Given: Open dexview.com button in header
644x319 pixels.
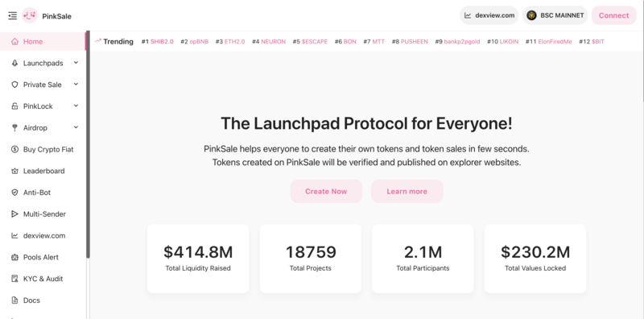Looking at the screenshot, I should 489,15.
